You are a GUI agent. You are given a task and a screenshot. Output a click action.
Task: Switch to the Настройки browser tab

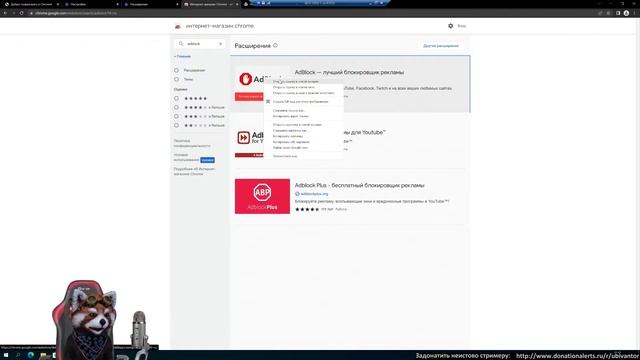tap(91, 4)
